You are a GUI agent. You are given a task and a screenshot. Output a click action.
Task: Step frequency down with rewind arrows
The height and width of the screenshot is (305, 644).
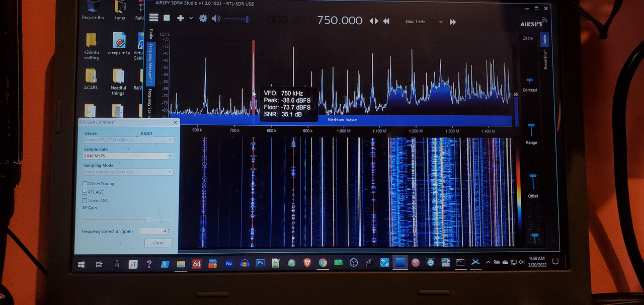[386, 21]
